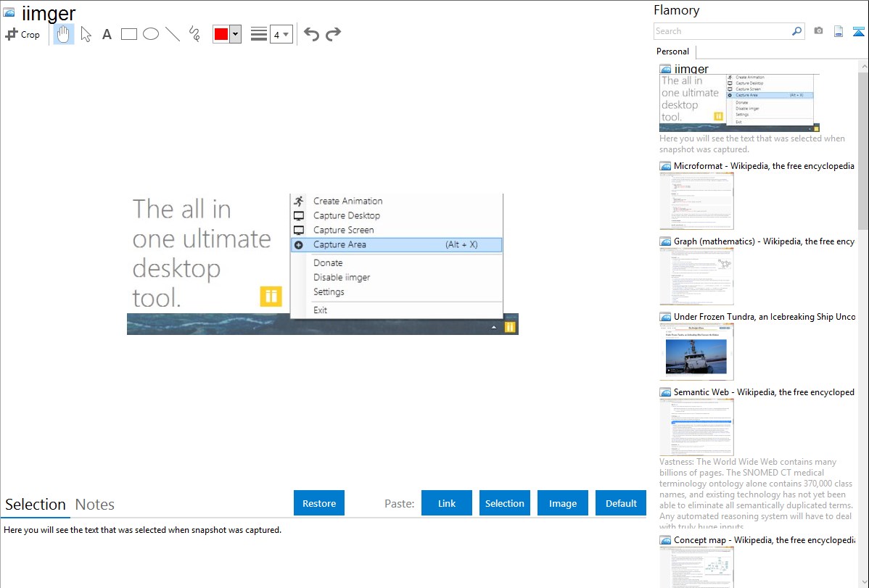
Task: Open the Graph (mathematics) thumbnail
Action: point(696,276)
